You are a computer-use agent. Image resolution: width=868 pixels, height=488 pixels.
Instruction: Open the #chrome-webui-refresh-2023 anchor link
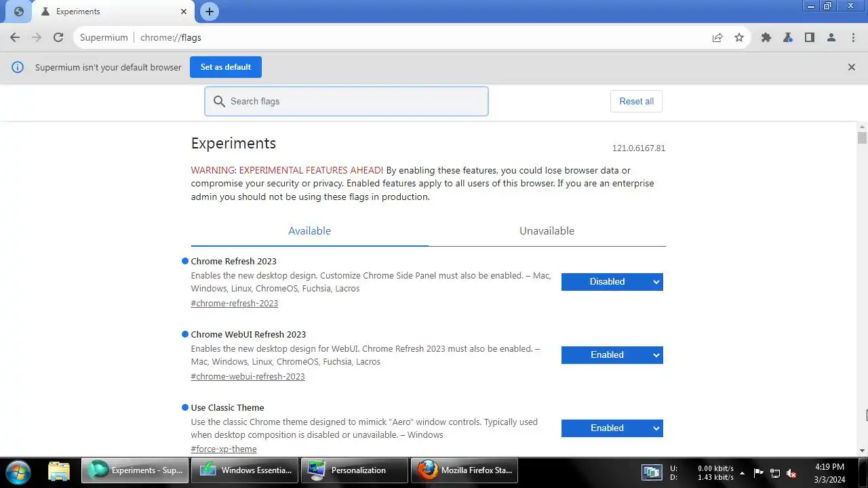coord(248,377)
